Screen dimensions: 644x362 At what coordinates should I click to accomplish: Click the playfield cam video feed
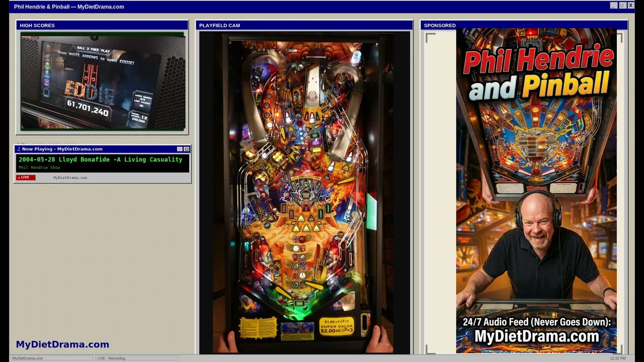pyautogui.click(x=304, y=193)
